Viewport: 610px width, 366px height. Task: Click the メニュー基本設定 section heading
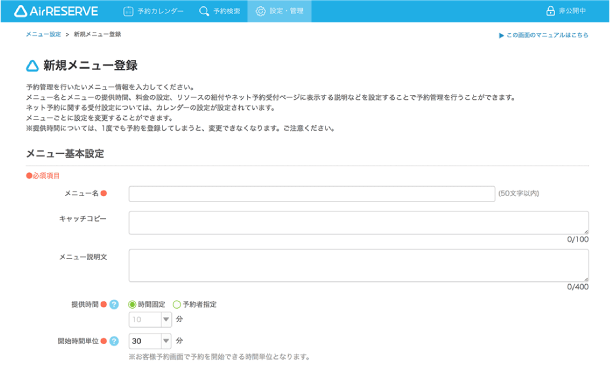click(x=65, y=154)
